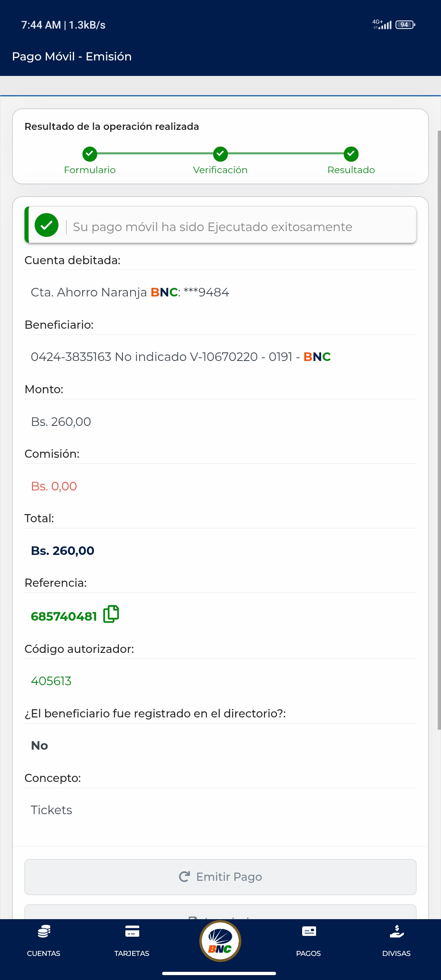The width and height of the screenshot is (441, 980).
Task: Go to Tarjetas in bottom navigation
Action: (x=132, y=941)
